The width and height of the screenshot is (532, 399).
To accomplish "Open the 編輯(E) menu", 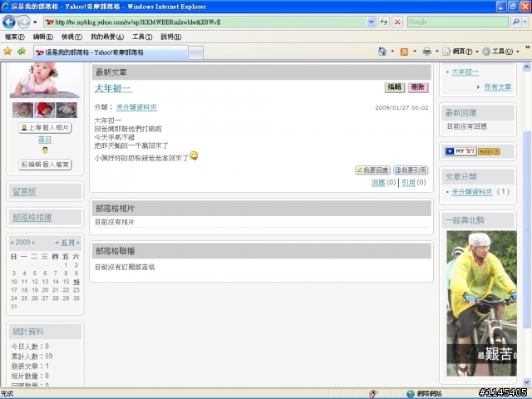I will point(42,37).
